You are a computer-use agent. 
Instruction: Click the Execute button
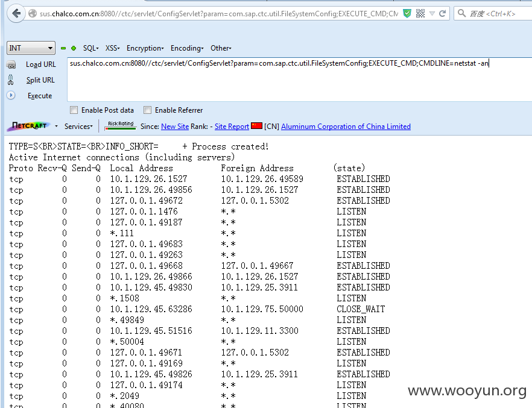[x=40, y=96]
